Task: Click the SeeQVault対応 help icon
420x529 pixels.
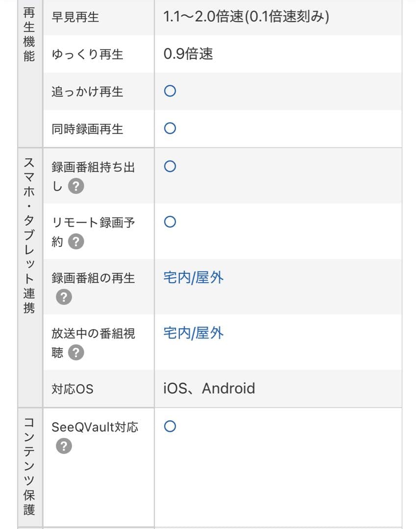Action: tap(63, 446)
